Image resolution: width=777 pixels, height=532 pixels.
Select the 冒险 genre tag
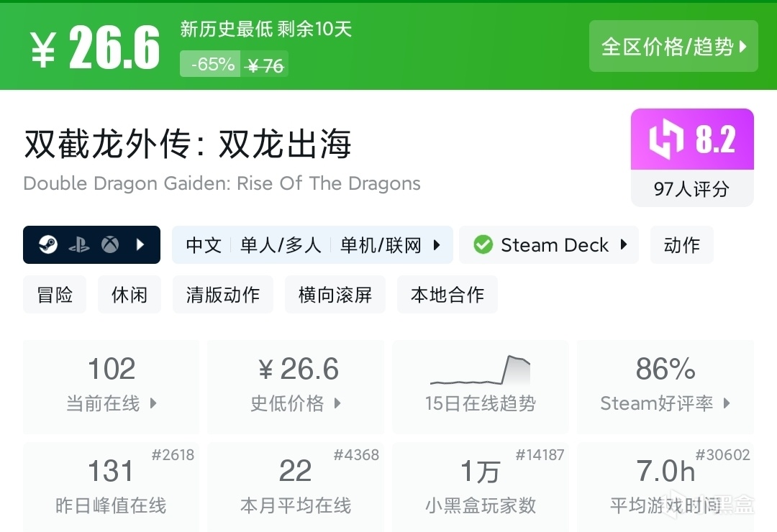(x=55, y=295)
